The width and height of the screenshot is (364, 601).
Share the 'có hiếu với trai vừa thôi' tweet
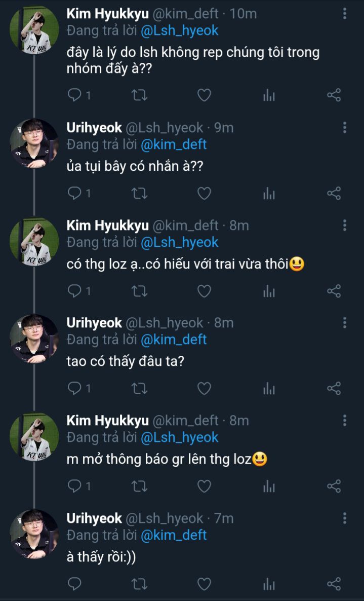click(x=334, y=291)
